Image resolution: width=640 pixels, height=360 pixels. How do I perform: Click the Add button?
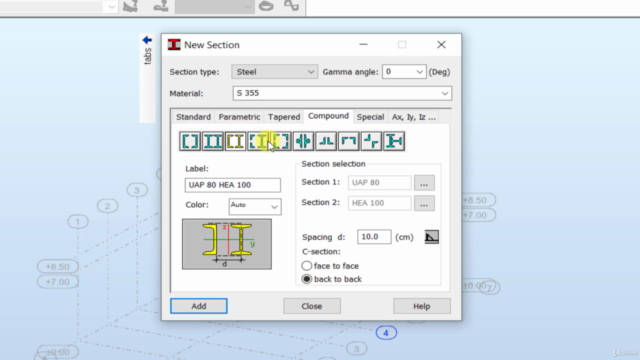point(199,306)
